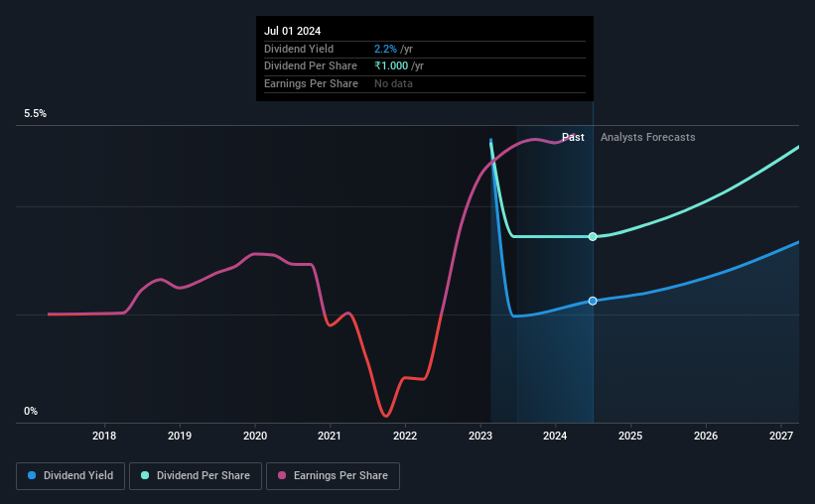Click the 'Jul 01 2024' tooltip date
This screenshot has height=504, width=815.
(292, 31)
